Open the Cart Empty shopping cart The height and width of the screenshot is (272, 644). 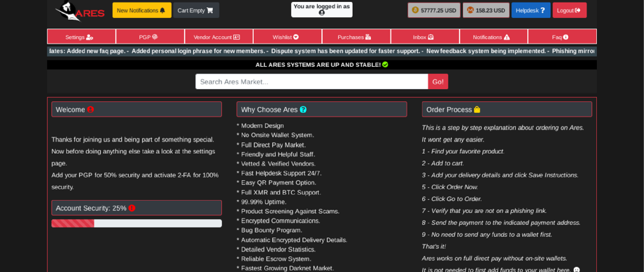pos(196,10)
